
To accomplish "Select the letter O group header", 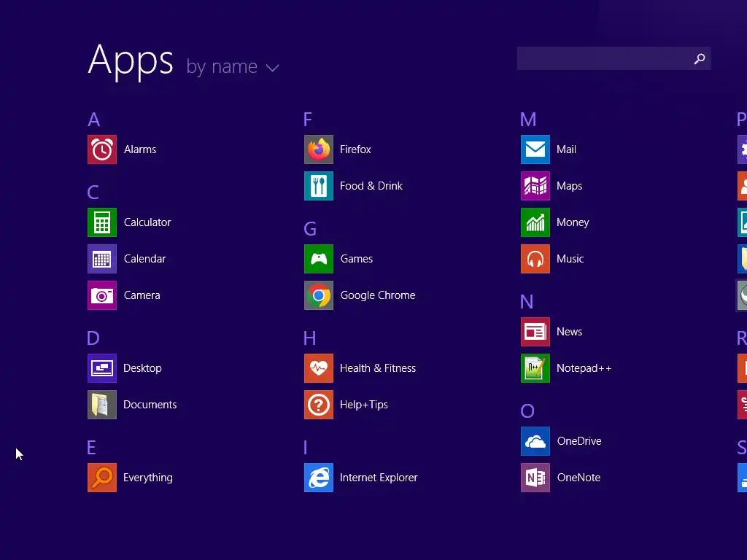I will tap(527, 411).
